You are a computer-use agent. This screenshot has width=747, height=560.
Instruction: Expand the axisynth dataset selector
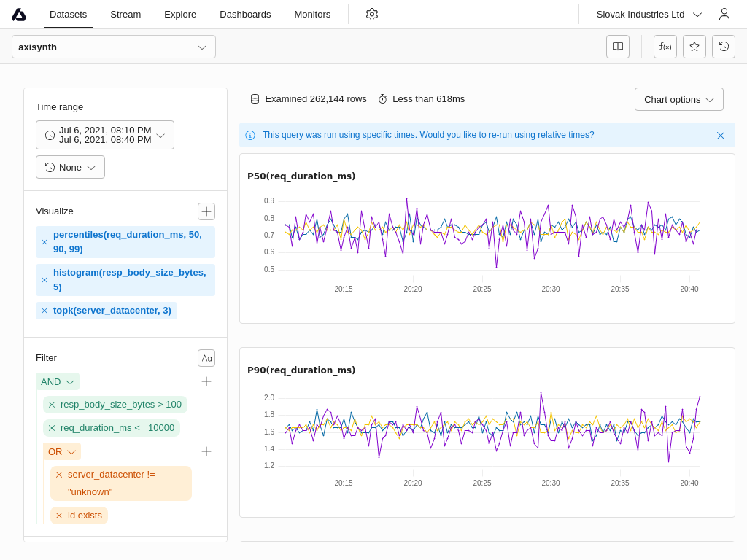(114, 47)
